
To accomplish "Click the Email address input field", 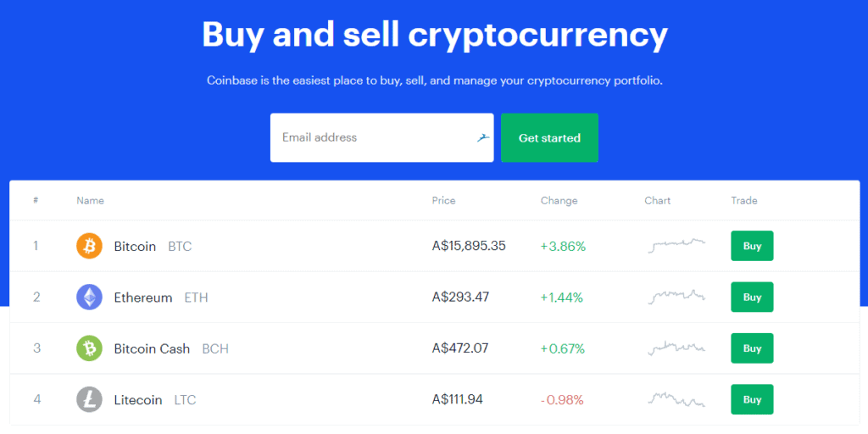I will coord(382,138).
